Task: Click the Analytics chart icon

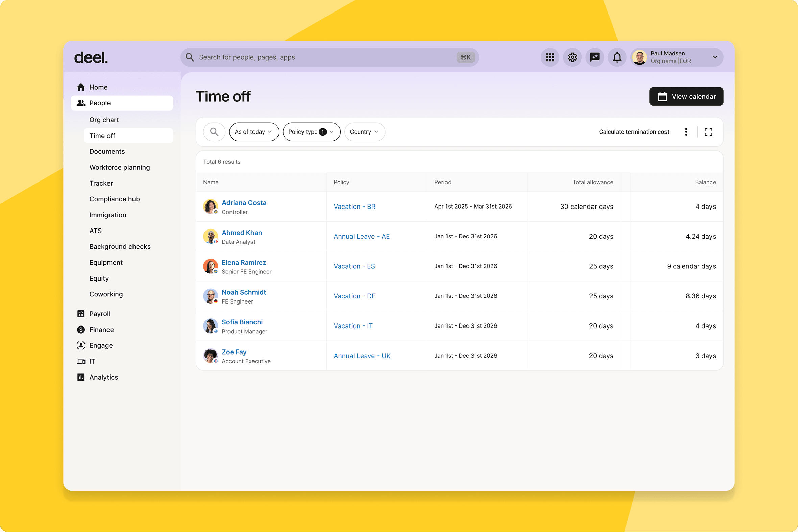Action: (x=81, y=377)
